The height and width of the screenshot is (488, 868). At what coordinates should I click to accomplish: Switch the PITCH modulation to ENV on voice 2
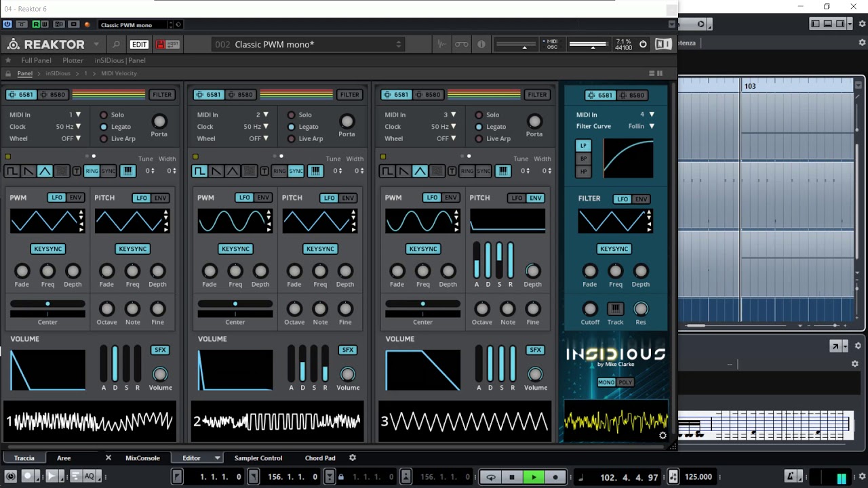pyautogui.click(x=348, y=198)
